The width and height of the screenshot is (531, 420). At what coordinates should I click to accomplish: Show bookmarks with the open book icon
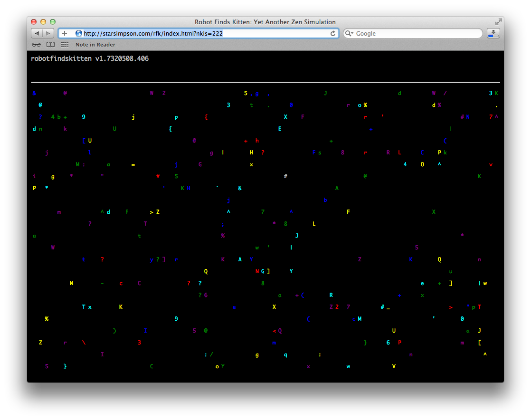pos(50,45)
